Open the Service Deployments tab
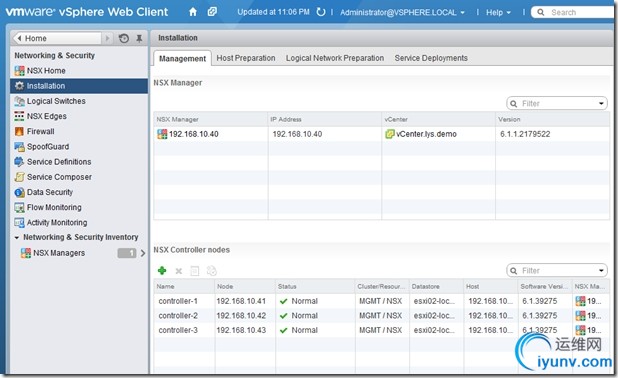This screenshot has height=378, width=618. [431, 58]
